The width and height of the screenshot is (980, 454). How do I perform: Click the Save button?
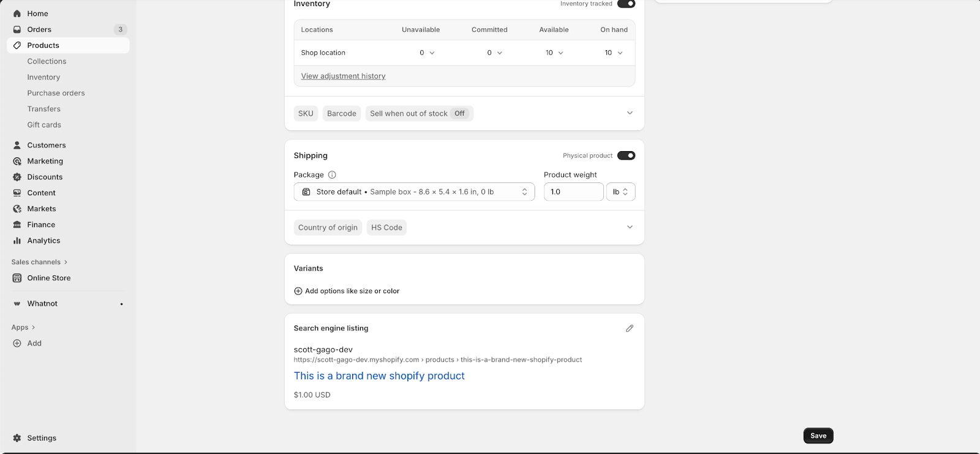pyautogui.click(x=818, y=436)
